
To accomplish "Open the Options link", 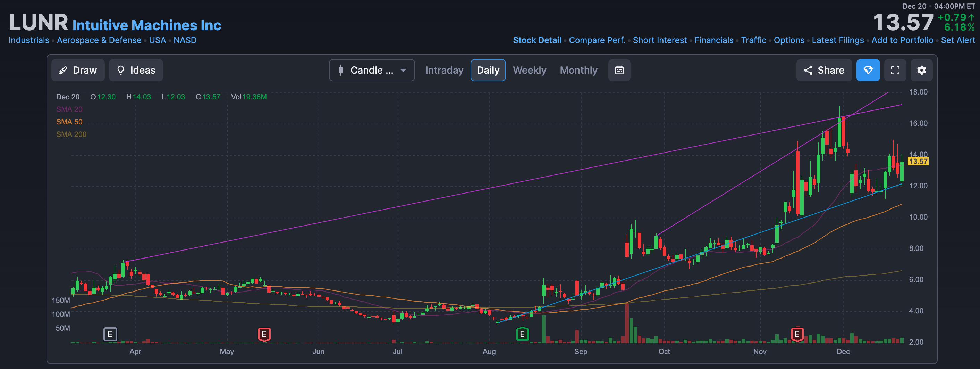I will click(789, 40).
